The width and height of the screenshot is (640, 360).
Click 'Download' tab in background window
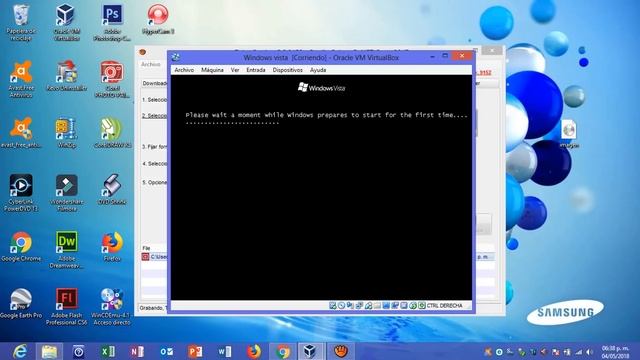click(x=155, y=83)
